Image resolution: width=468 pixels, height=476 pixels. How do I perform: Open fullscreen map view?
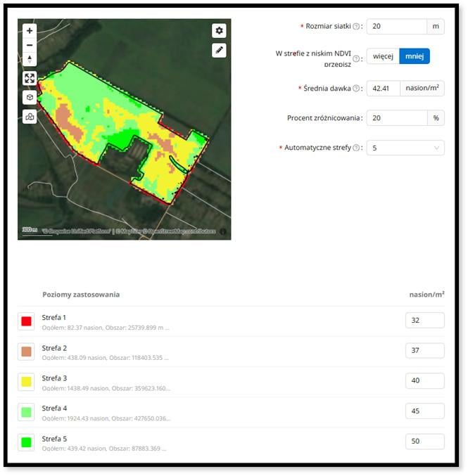(30, 78)
